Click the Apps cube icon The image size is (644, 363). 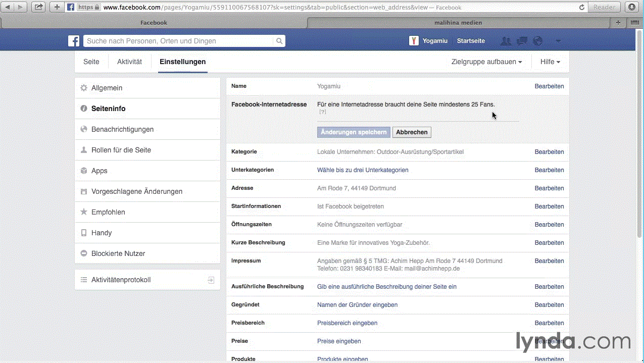pyautogui.click(x=84, y=171)
